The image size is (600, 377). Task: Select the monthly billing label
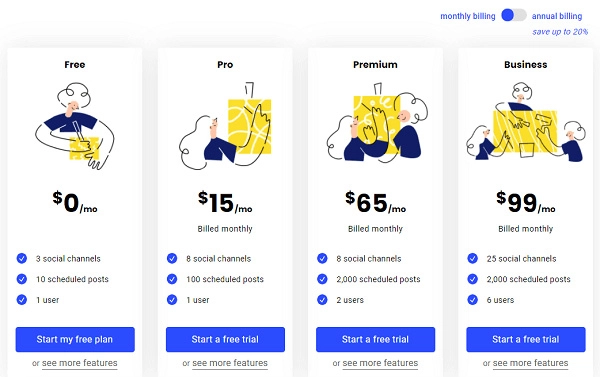pos(468,16)
